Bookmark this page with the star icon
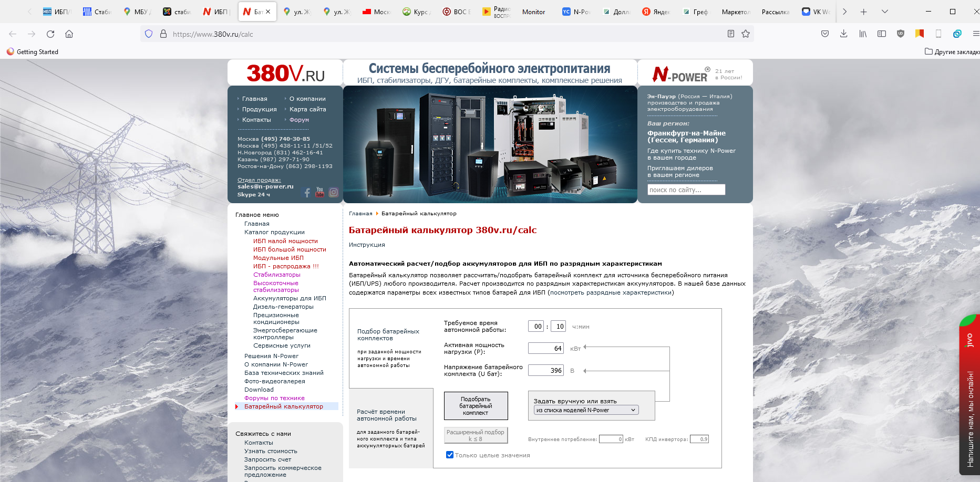Screen dimensions: 980x482 (x=745, y=34)
